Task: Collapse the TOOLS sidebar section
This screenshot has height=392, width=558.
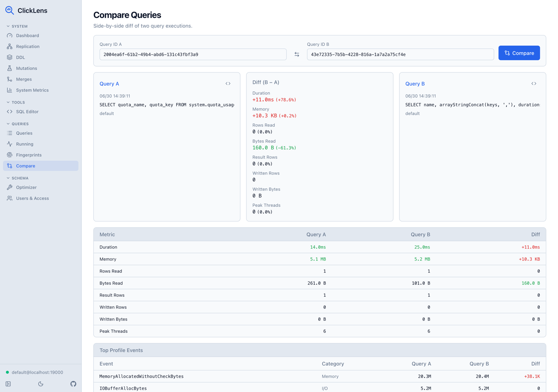Action: (16, 102)
